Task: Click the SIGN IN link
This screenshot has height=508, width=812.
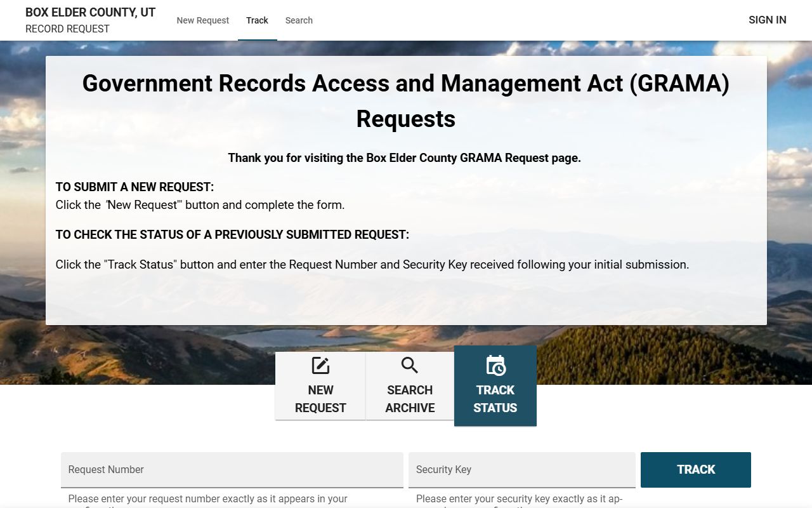Action: (768, 20)
